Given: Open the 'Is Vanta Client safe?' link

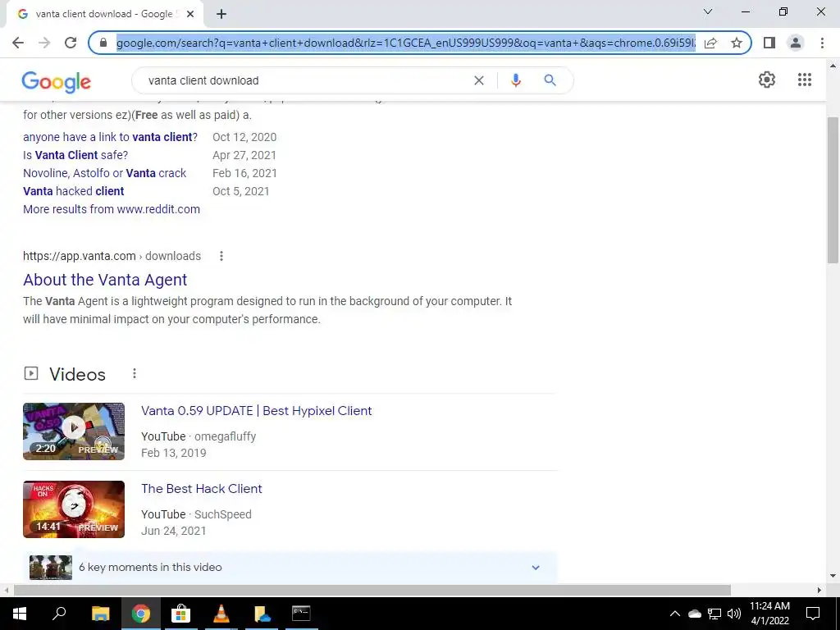Looking at the screenshot, I should 75,155.
